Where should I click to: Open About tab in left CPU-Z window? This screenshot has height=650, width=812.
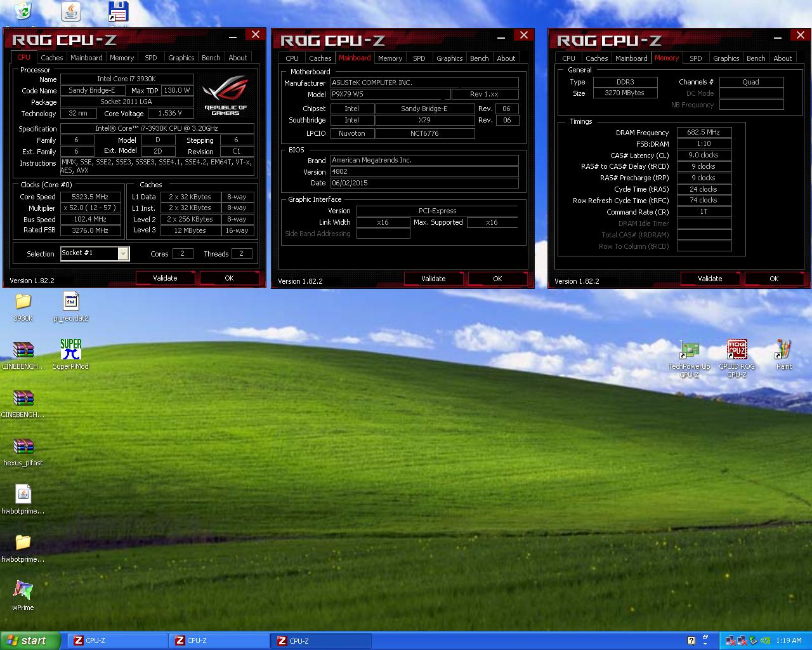238,57
